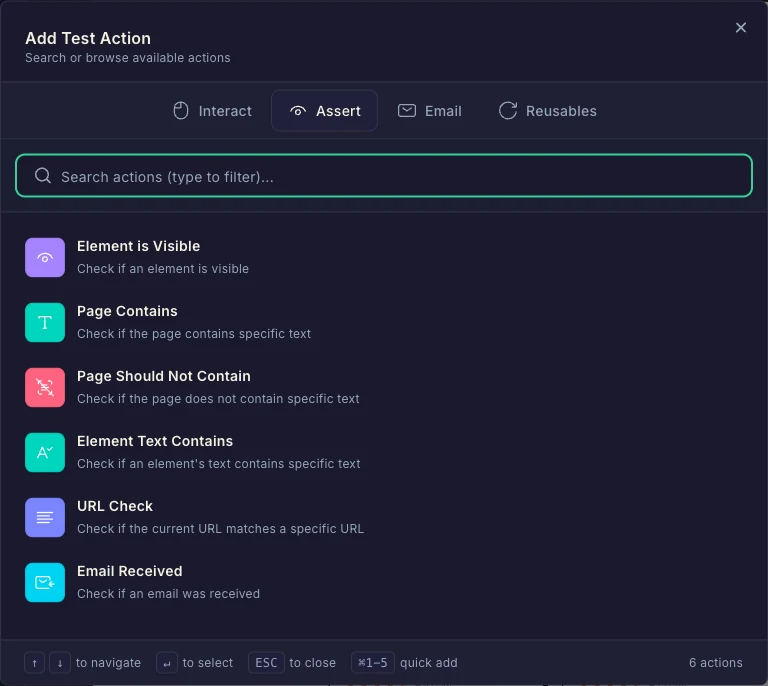Click the red Page Should Not Contain icon
The width and height of the screenshot is (768, 686).
point(45,387)
